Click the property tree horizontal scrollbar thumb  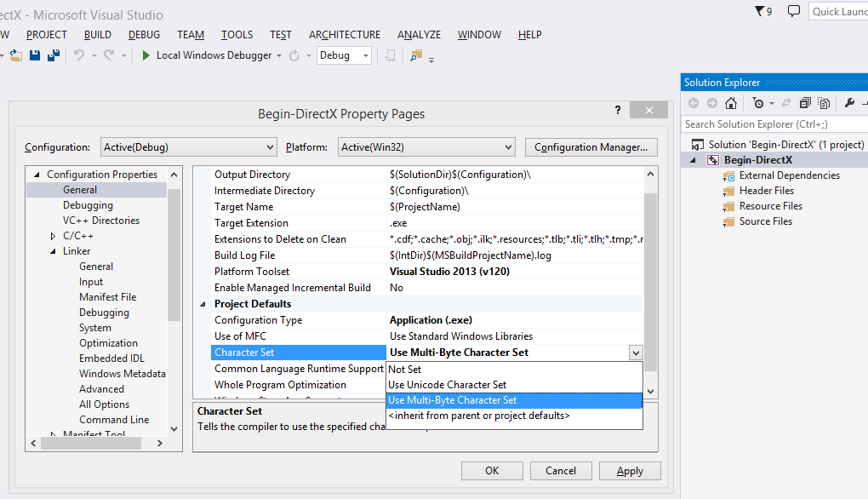pos(91,443)
